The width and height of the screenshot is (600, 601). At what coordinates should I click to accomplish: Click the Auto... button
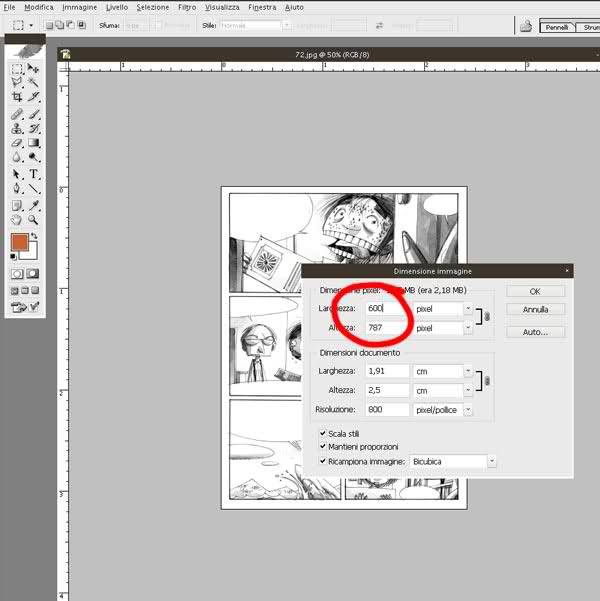coord(535,332)
